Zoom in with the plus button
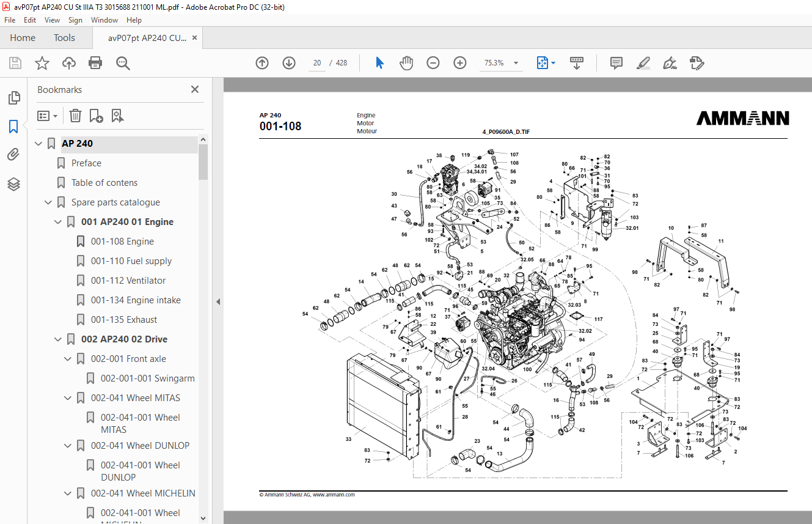 click(460, 63)
